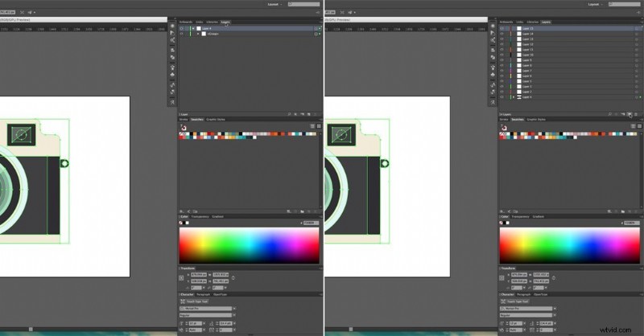Screen dimensions: 644x336
Task: Click topmost icon in left screenshot's collapsed panel dock
Action: pyautogui.click(x=172, y=26)
